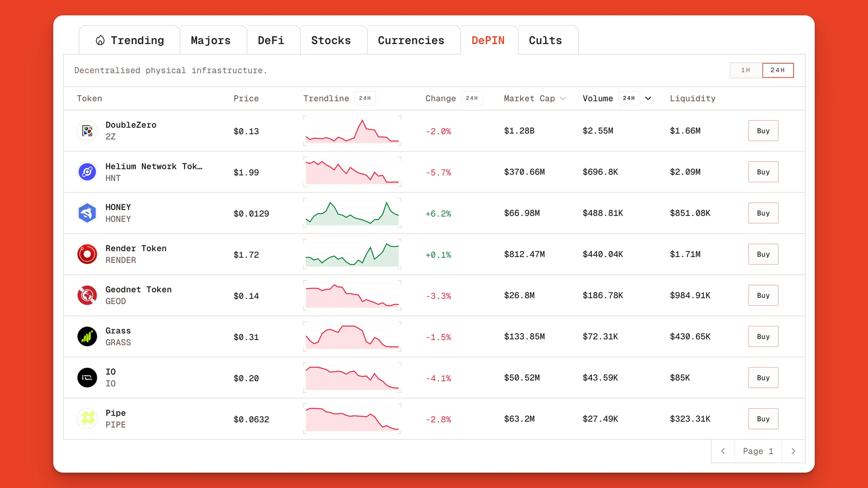Switch timeframe to 1H
868x488 pixels.
pos(745,70)
